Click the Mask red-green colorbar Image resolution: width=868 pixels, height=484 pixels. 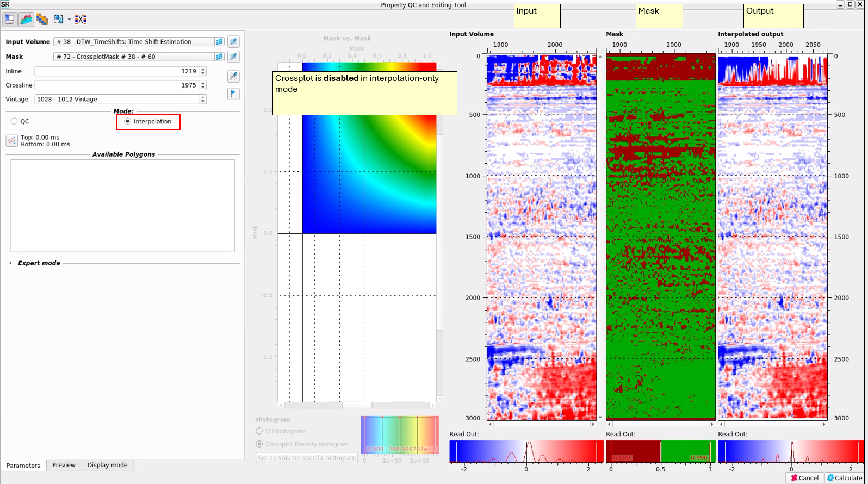[x=660, y=451]
